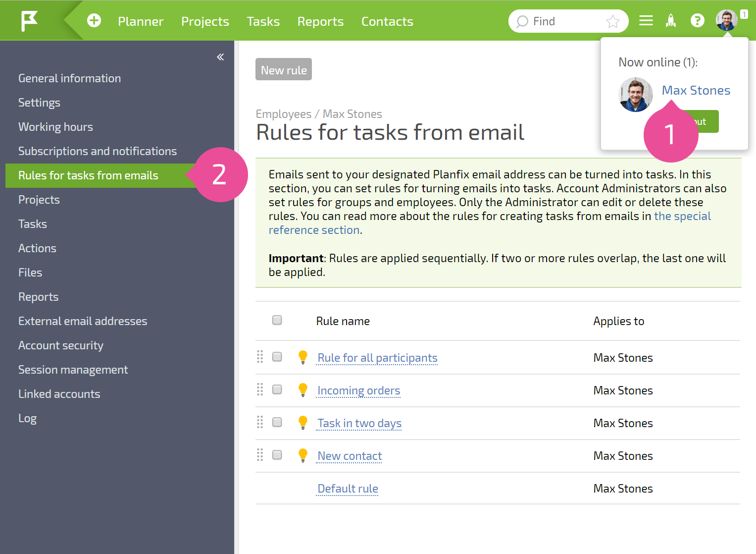Open the Default rule link

pyautogui.click(x=348, y=489)
